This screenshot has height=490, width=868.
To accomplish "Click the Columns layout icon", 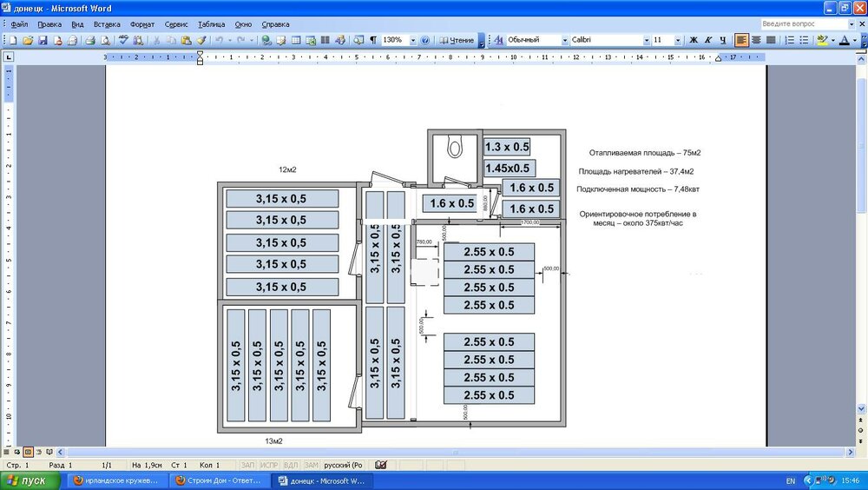I will [325, 40].
